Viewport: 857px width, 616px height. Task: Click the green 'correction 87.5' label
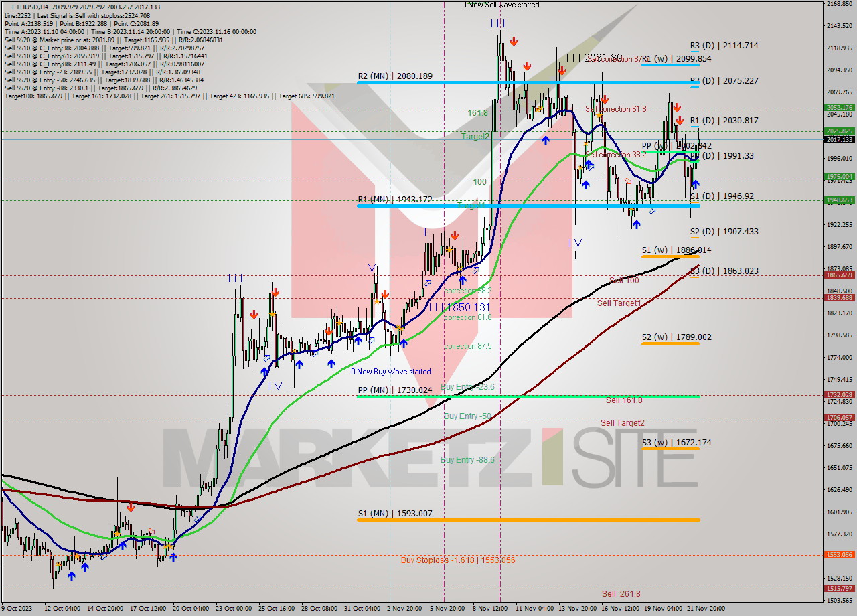coord(467,346)
